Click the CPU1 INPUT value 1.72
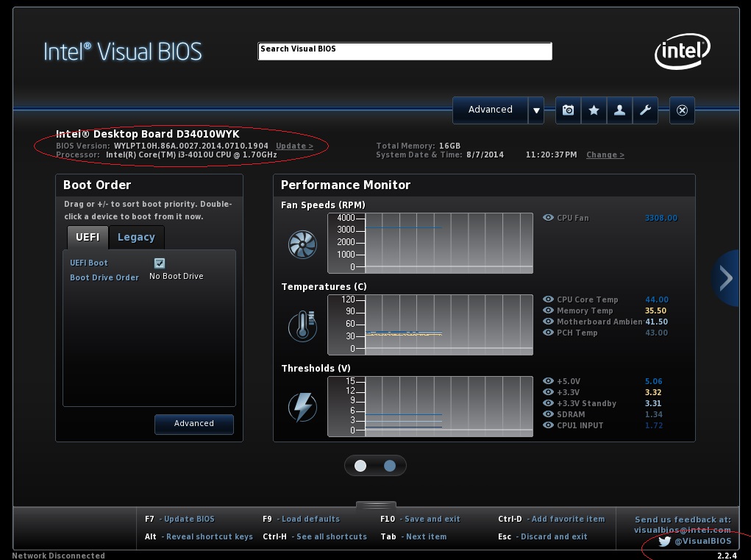751x560 pixels. pyautogui.click(x=654, y=425)
